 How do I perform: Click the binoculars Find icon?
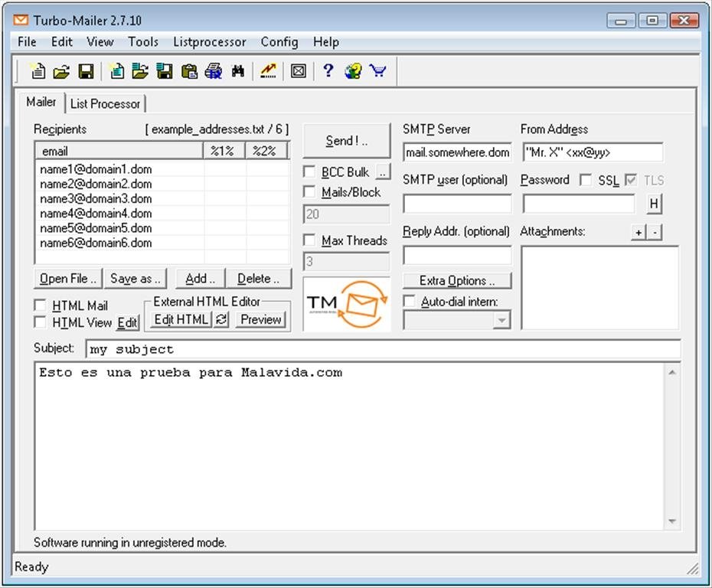[x=238, y=71]
